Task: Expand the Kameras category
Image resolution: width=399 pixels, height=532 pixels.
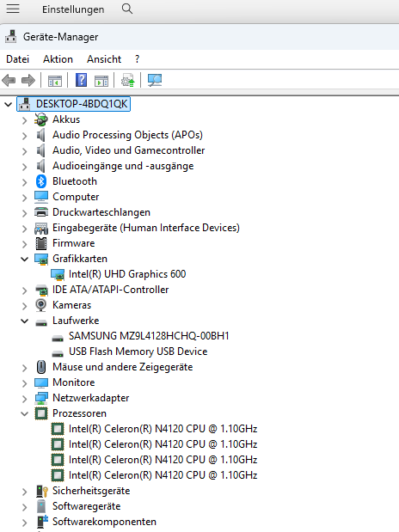Action: [x=24, y=306]
